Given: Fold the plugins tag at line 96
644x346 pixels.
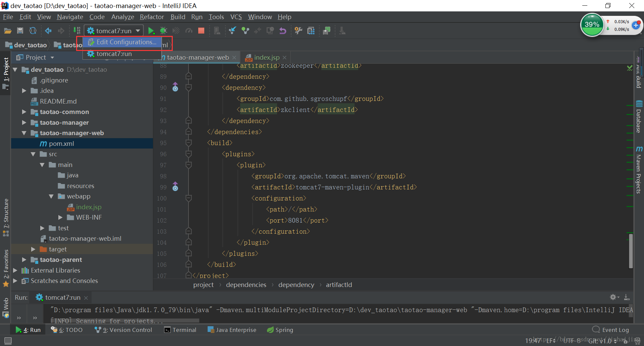Looking at the screenshot, I should (x=189, y=154).
